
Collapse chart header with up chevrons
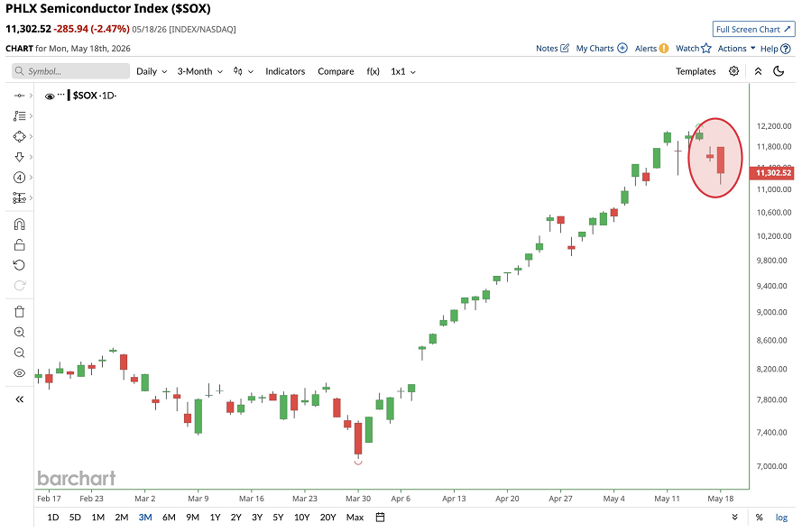(x=758, y=71)
